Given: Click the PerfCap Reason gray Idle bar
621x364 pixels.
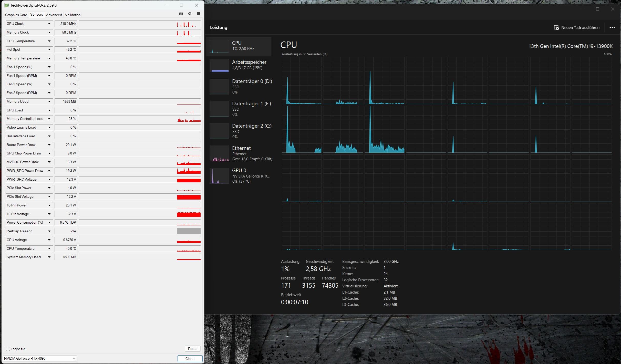Looking at the screenshot, I should tap(189, 231).
